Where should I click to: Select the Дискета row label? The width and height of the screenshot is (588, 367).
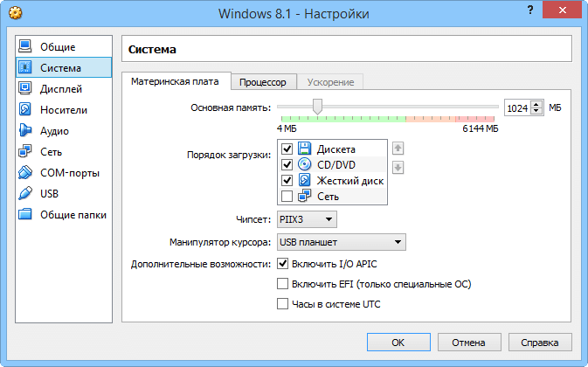click(x=336, y=149)
